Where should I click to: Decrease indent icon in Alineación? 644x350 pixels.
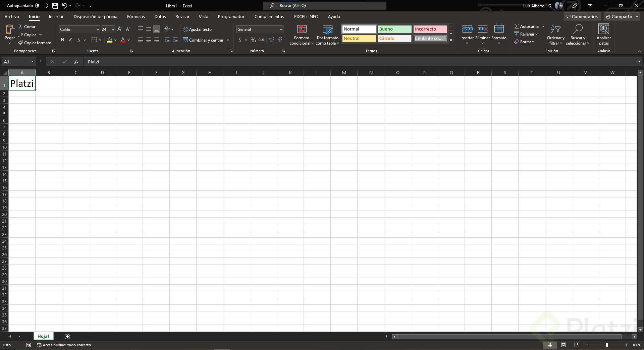tap(167, 40)
